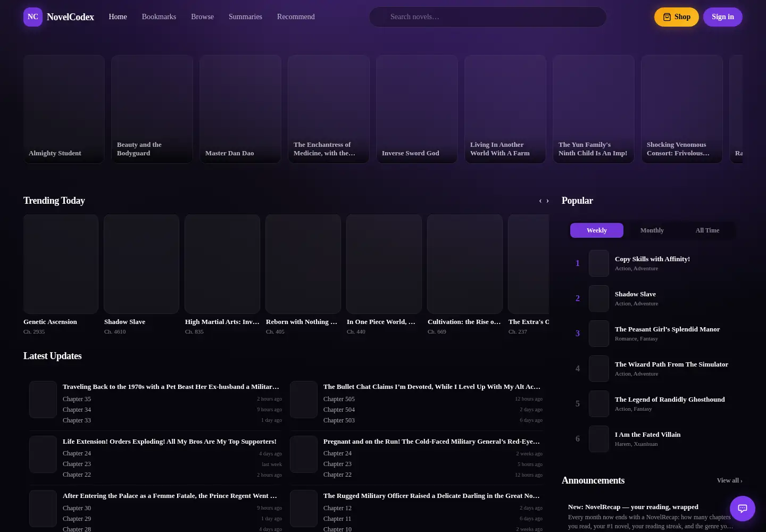This screenshot has width=766, height=532.
Task: Open the Inverse Sword God featured card
Action: tap(417, 109)
